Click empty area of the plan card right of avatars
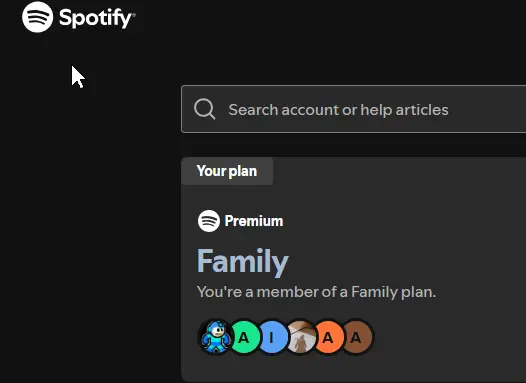This screenshot has width=526, height=383. [x=450, y=337]
